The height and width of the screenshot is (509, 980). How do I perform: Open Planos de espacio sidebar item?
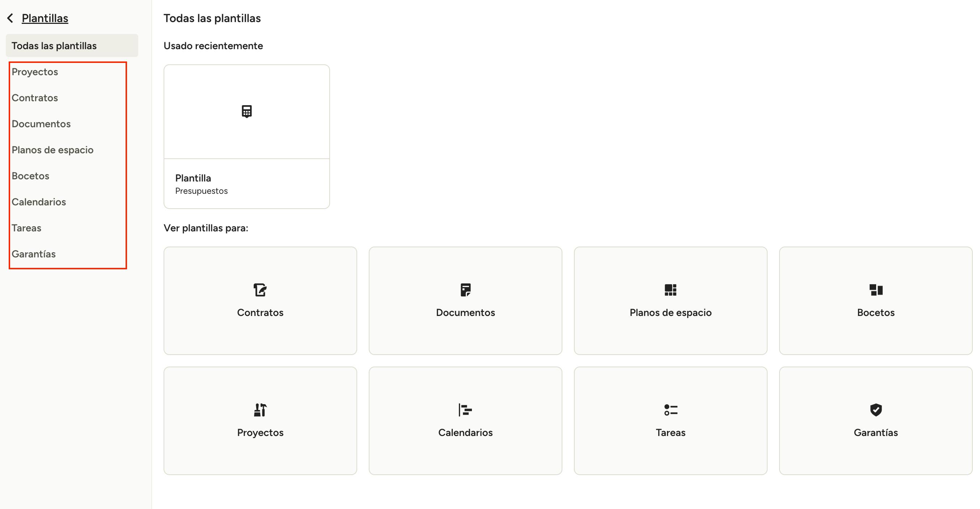tap(52, 150)
